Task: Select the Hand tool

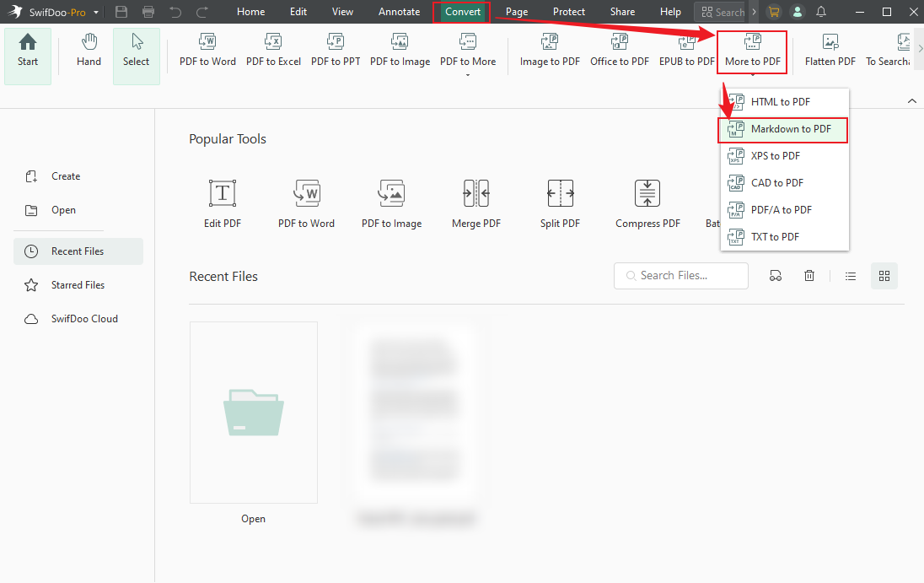Action: pos(88,51)
